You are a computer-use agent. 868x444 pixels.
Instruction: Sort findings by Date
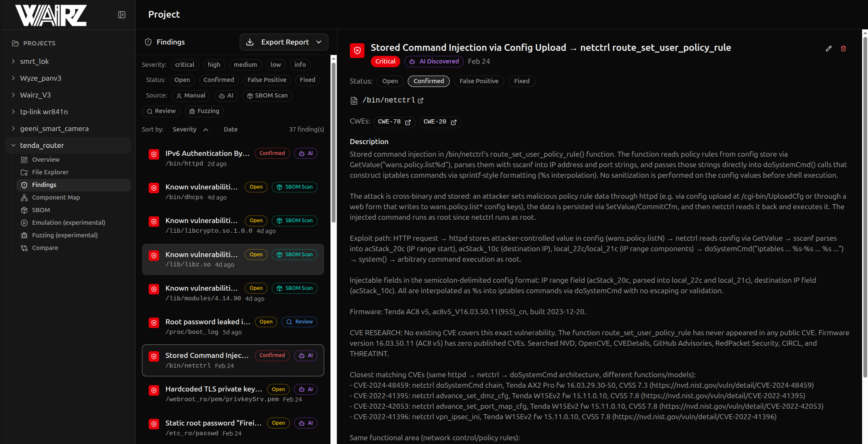pyautogui.click(x=231, y=129)
